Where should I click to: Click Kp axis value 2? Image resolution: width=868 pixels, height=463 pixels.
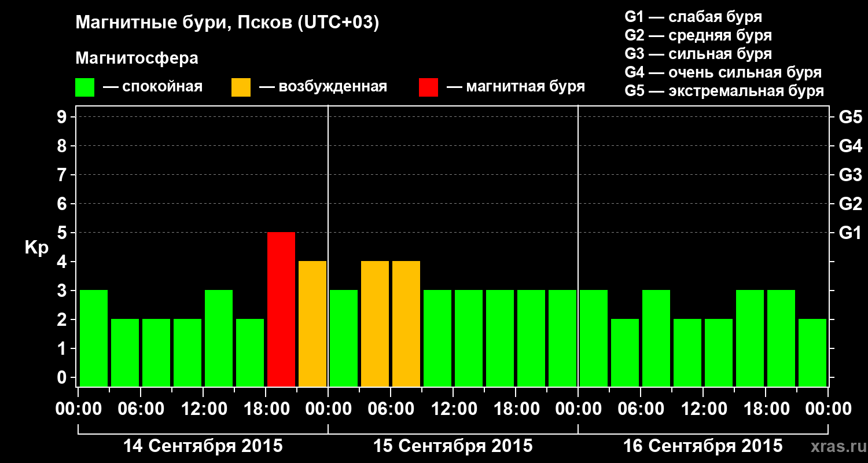[62, 319]
